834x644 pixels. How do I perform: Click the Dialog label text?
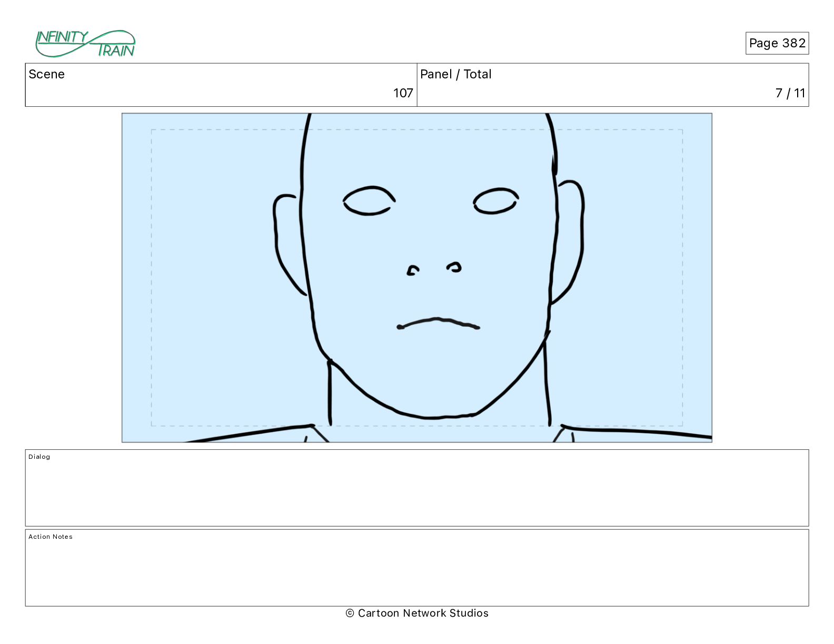(39, 457)
